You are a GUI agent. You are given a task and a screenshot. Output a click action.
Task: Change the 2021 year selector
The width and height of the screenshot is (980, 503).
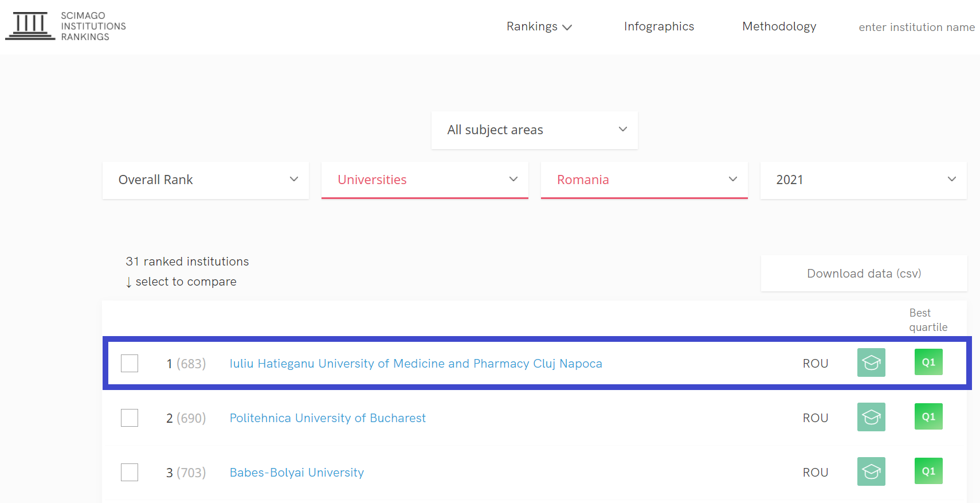[x=863, y=180]
